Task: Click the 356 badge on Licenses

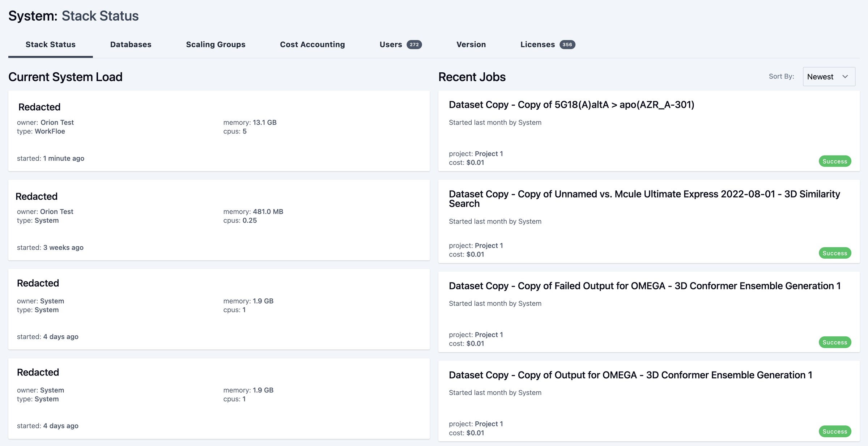Action: [567, 44]
